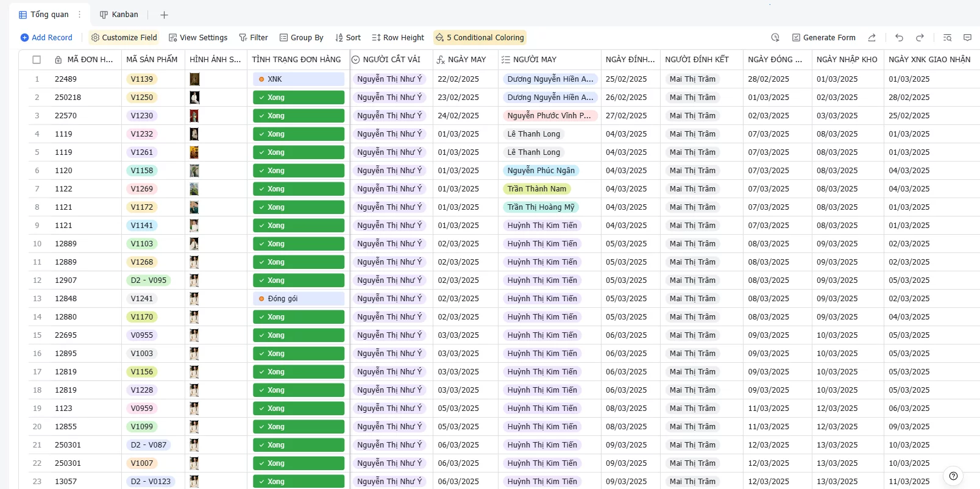
Task: Click circle icon beside NGƯỜI CẮT VẢI header
Action: click(x=355, y=60)
